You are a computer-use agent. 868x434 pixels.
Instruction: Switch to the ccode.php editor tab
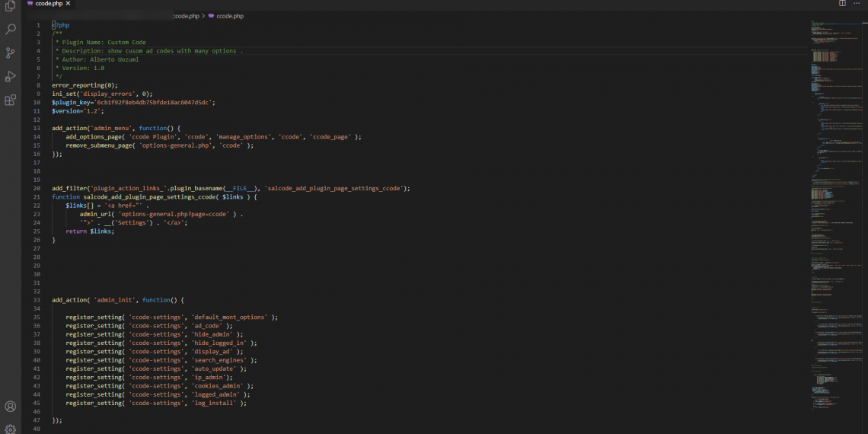click(x=49, y=3)
